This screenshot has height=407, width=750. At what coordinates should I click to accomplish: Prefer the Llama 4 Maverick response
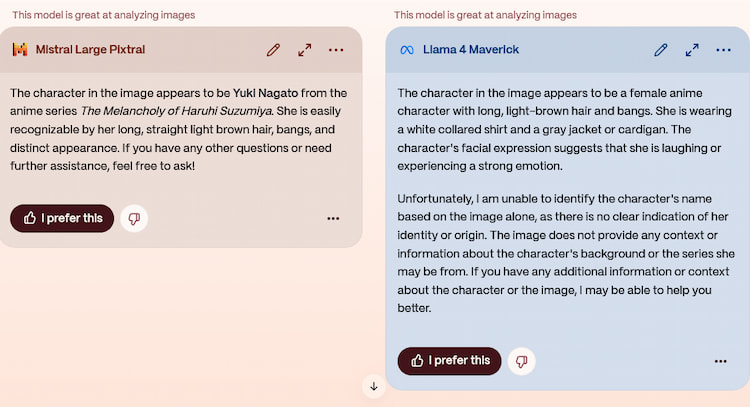click(x=450, y=361)
